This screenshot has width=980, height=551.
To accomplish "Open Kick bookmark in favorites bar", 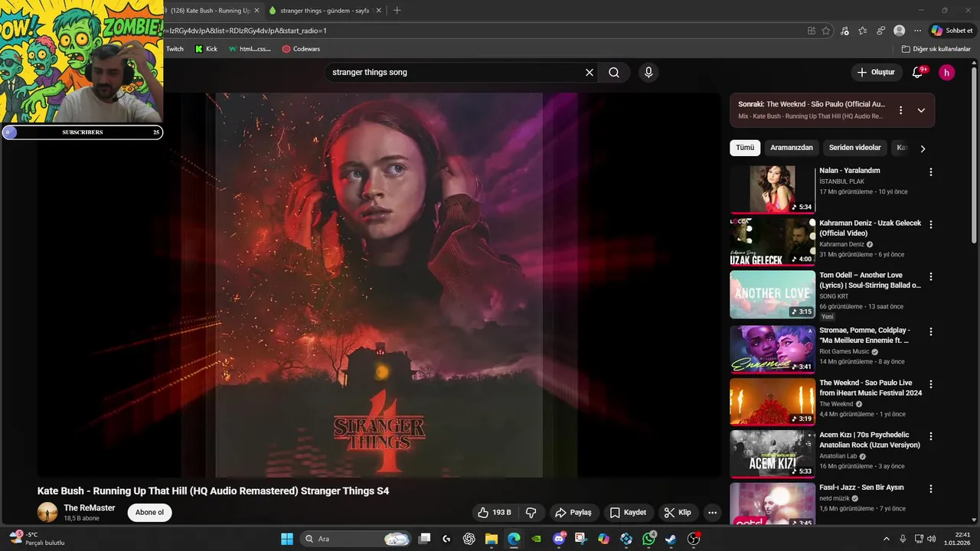I will (x=206, y=49).
